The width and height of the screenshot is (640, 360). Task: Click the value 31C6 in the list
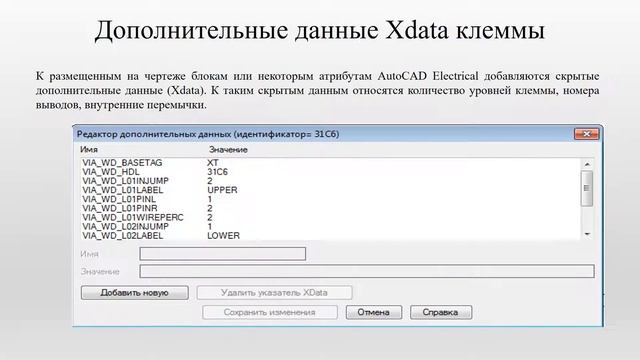[x=218, y=172]
